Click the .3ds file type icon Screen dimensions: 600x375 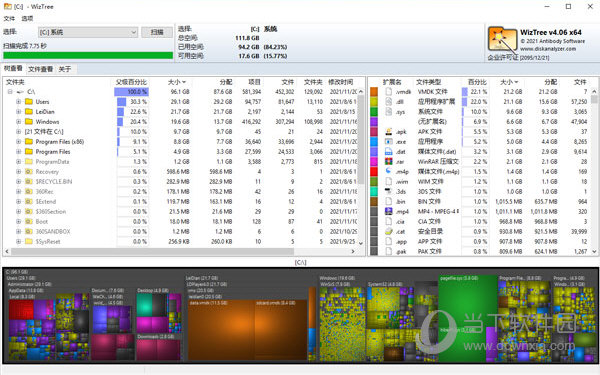(389, 191)
